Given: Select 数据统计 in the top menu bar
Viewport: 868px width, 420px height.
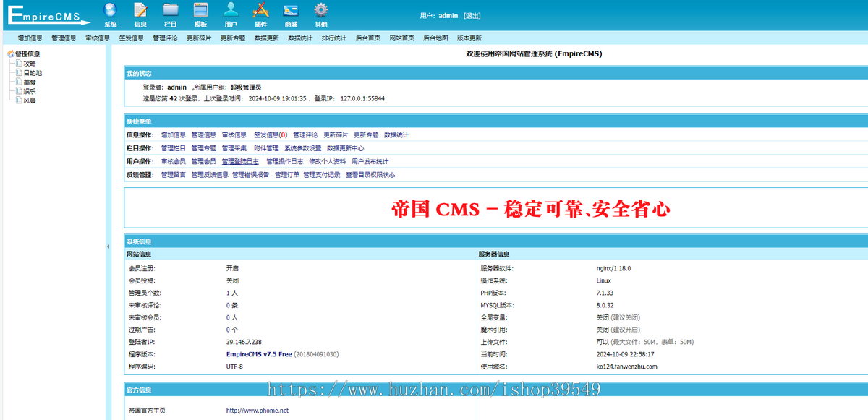Looking at the screenshot, I should (300, 38).
